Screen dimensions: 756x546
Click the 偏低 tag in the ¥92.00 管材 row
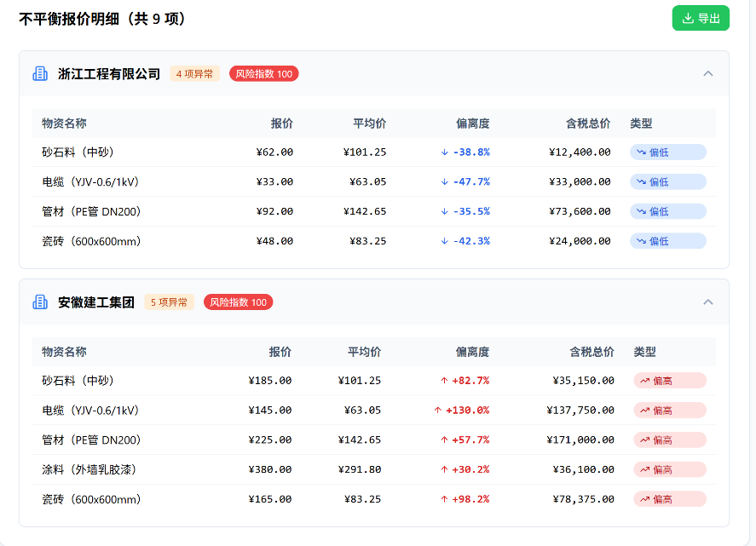(x=667, y=211)
